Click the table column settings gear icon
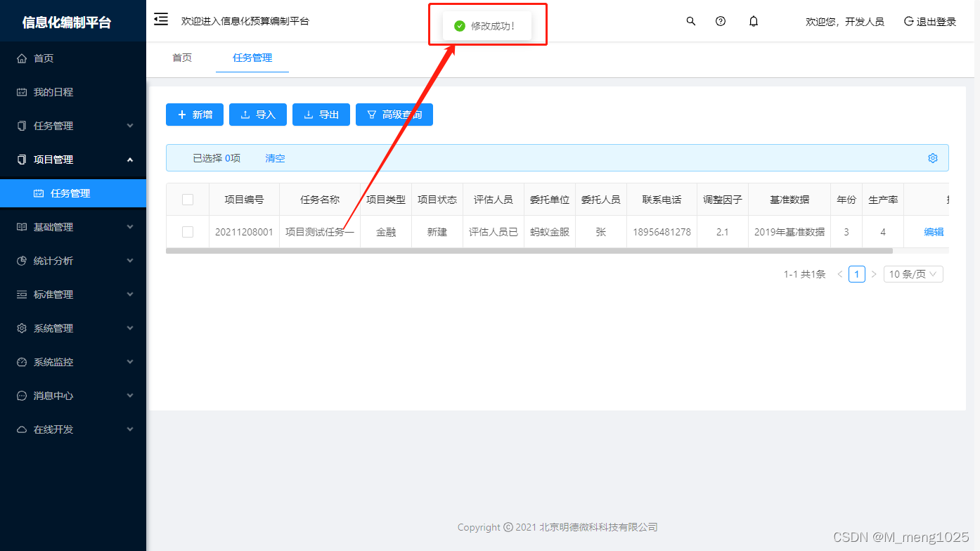The height and width of the screenshot is (551, 980). [x=933, y=158]
